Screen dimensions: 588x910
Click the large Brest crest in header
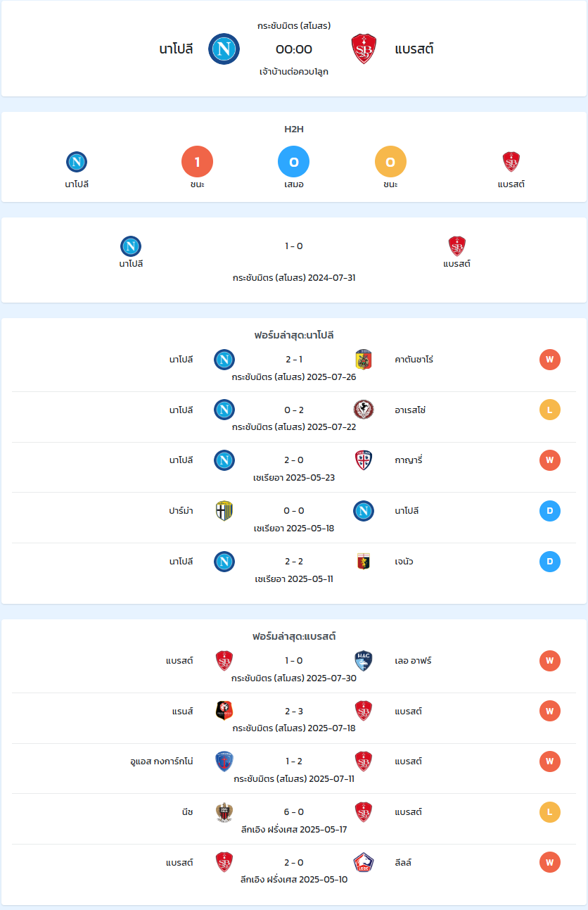click(x=364, y=49)
